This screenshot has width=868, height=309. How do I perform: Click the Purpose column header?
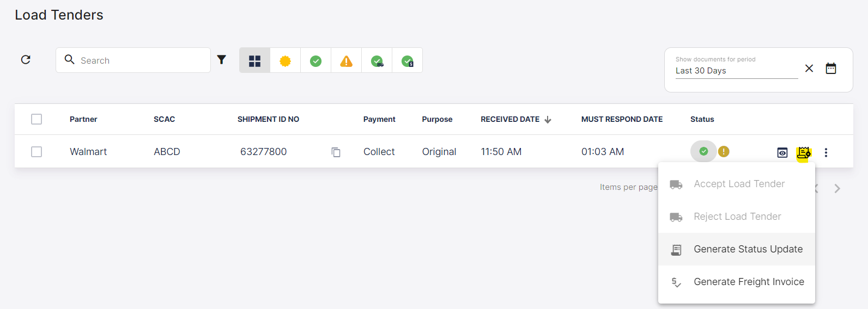437,119
